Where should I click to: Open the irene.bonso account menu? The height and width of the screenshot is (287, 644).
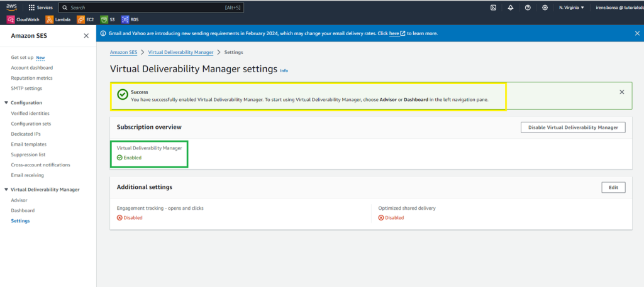click(x=619, y=8)
